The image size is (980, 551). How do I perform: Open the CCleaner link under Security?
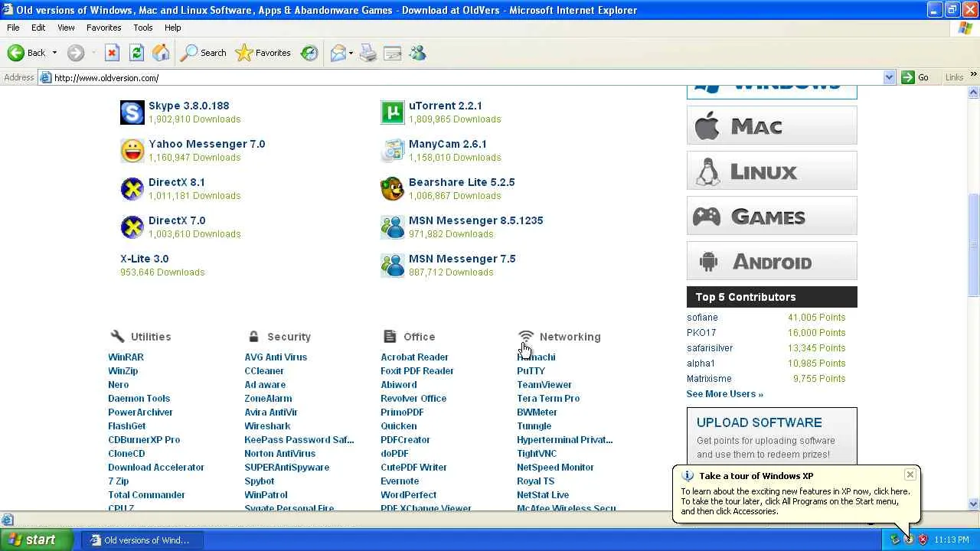coord(264,371)
